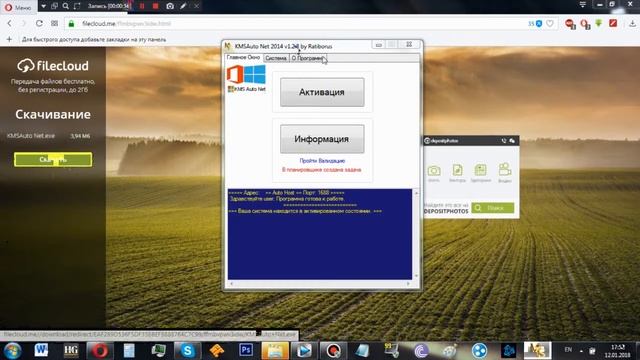Open the HG app in taskbar
Image resolution: width=640 pixels, height=360 pixels.
71,350
